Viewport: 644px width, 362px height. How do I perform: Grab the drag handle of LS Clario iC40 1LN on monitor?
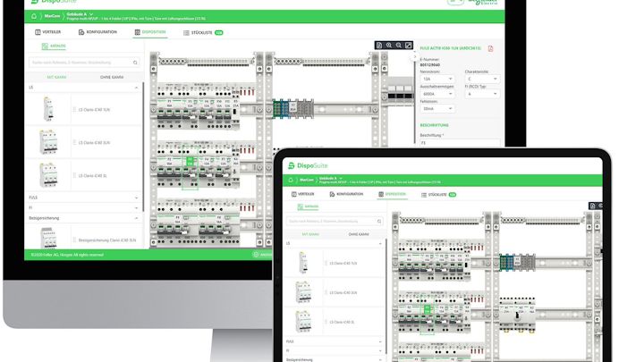tap(74, 110)
